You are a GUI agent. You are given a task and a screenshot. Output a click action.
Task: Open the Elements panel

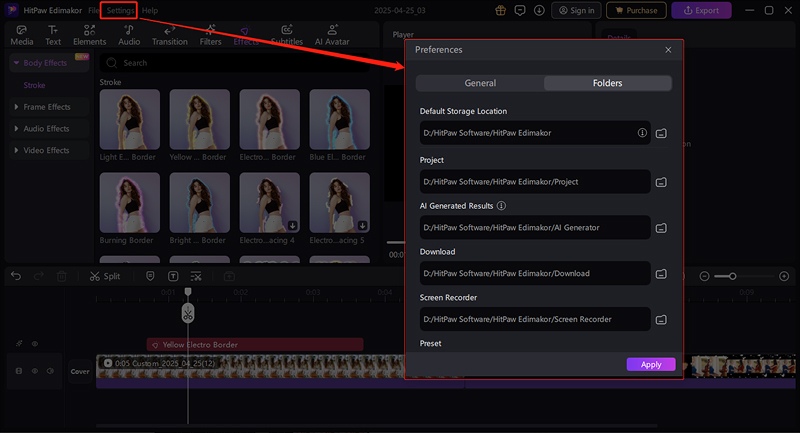tap(89, 35)
